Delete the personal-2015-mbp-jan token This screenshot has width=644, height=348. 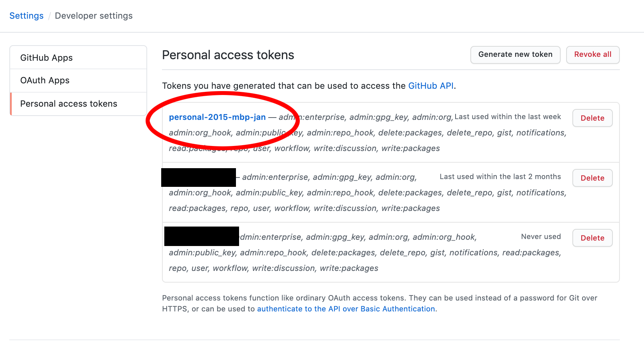tap(592, 118)
